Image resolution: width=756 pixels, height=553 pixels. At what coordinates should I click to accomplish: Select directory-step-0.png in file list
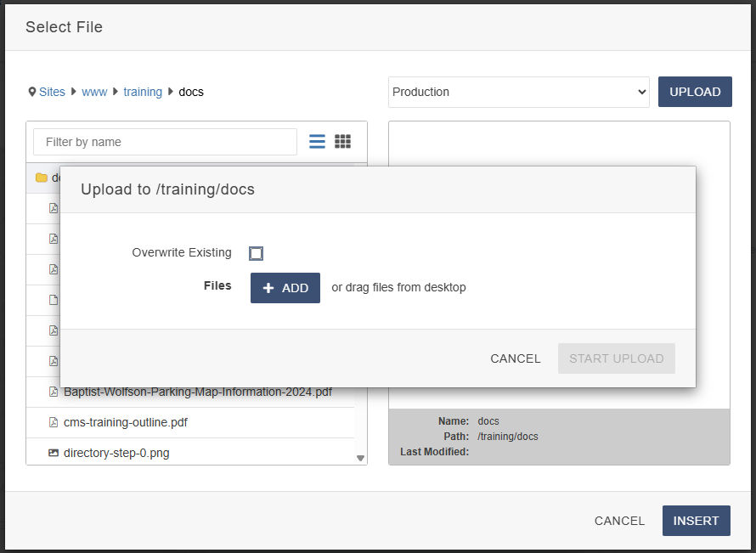(x=116, y=453)
